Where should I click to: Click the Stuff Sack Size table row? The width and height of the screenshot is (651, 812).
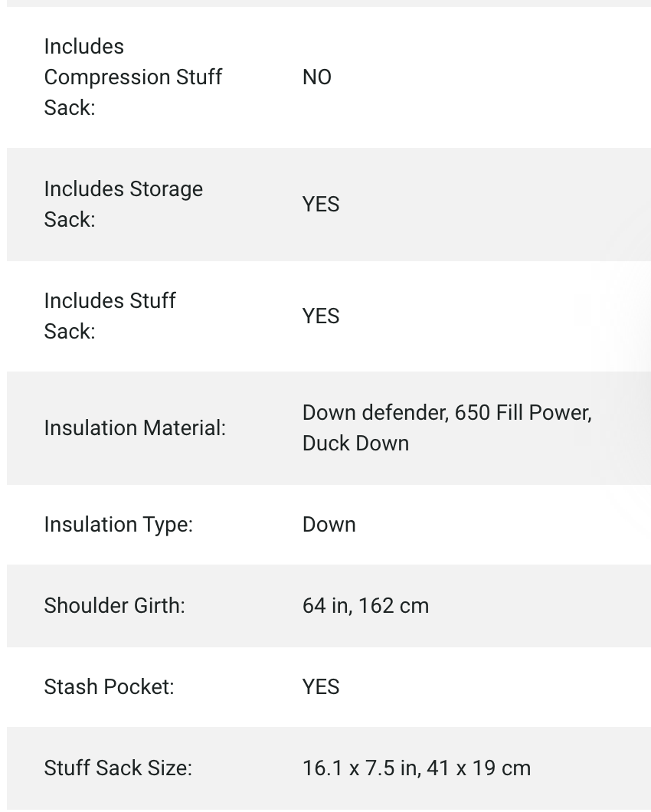tap(590, 768)
